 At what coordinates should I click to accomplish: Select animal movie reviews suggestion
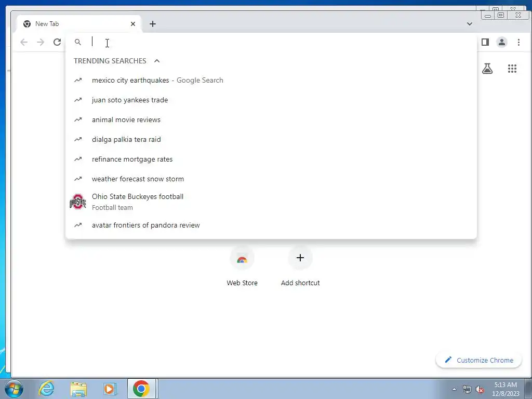[271, 120]
